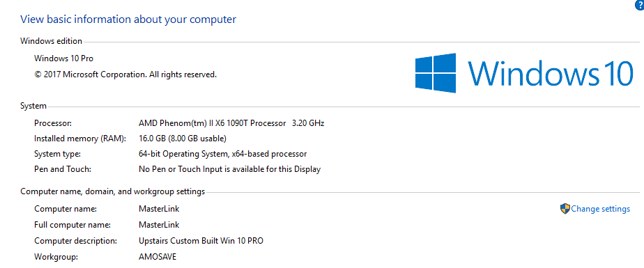Click the AMOSAVE workgroup value
Viewport: 644px width, 268px height.
158,257
